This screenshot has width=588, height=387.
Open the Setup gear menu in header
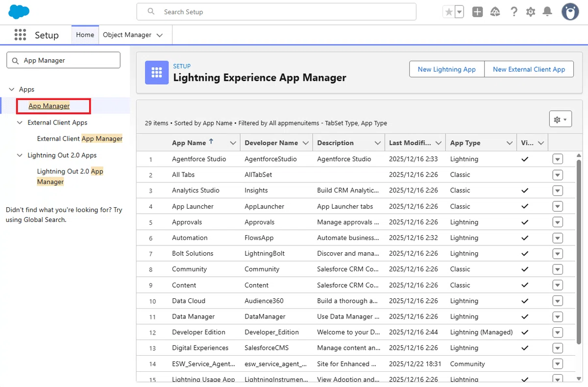531,12
